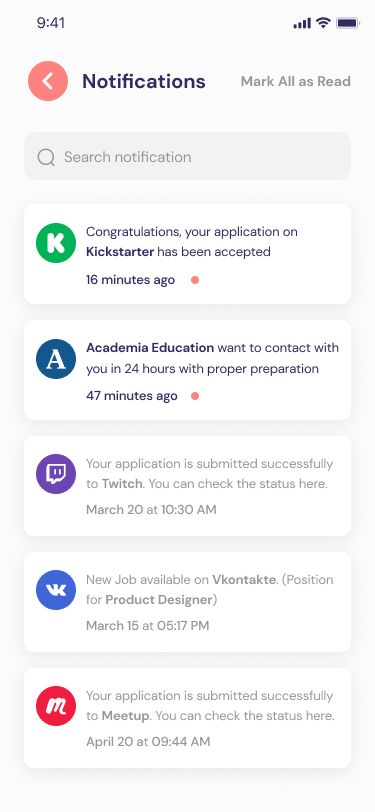Open the Vkontakte new job notification
The image size is (375, 812).
point(188,602)
